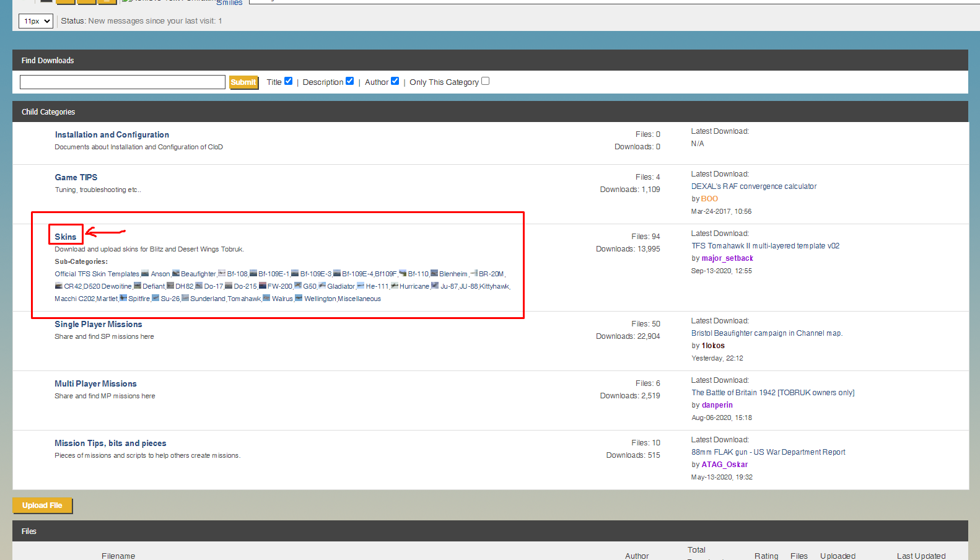Screen dimensions: 980x560
Task: Click the Gladiator plane thumbnail icon
Action: (x=322, y=286)
